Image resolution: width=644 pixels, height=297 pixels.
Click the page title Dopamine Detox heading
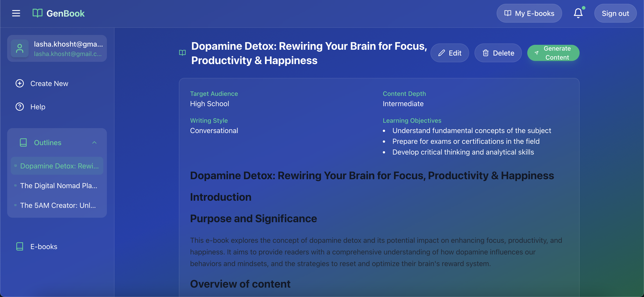tap(309, 53)
